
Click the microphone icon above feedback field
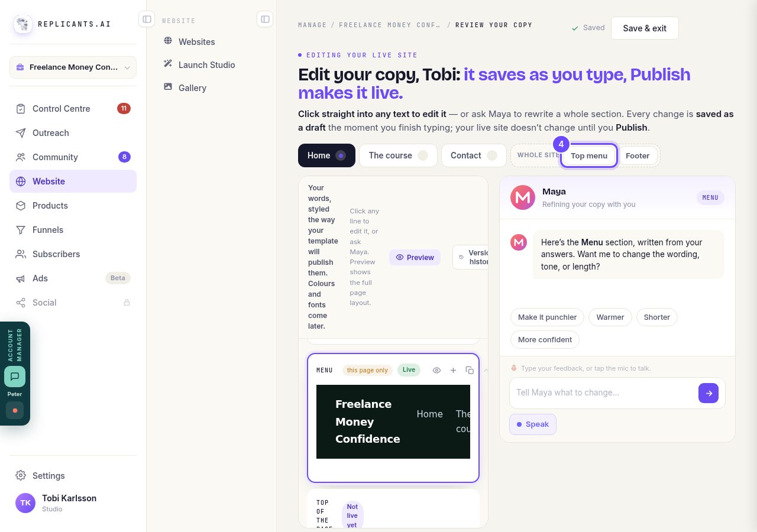coord(514,368)
